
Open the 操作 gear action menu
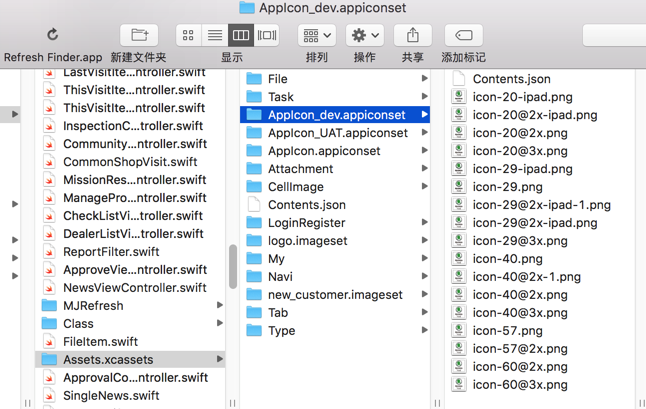[x=365, y=35]
